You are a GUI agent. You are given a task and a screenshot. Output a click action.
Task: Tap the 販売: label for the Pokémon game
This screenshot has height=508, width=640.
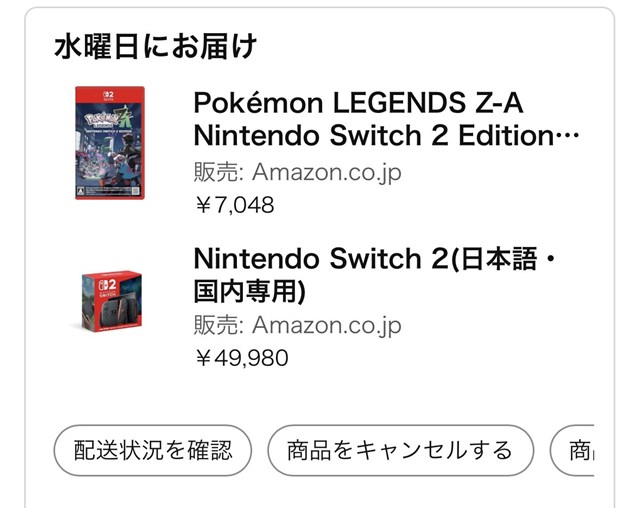(217, 172)
